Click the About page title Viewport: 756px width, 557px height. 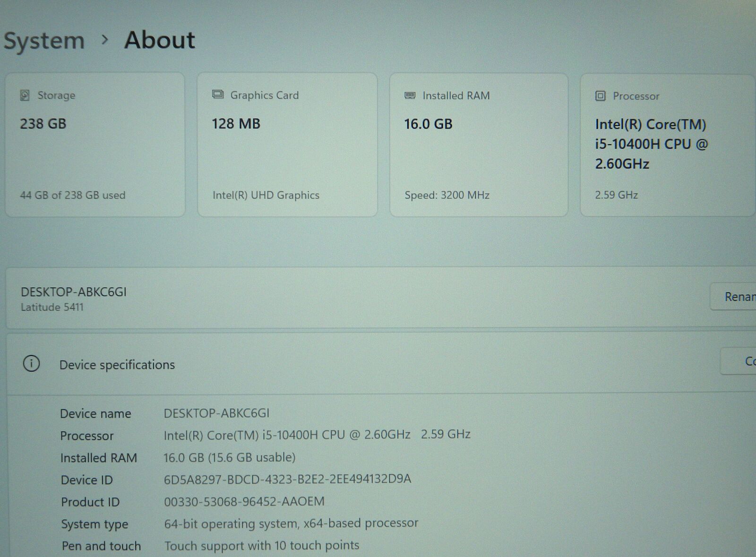[x=160, y=40]
